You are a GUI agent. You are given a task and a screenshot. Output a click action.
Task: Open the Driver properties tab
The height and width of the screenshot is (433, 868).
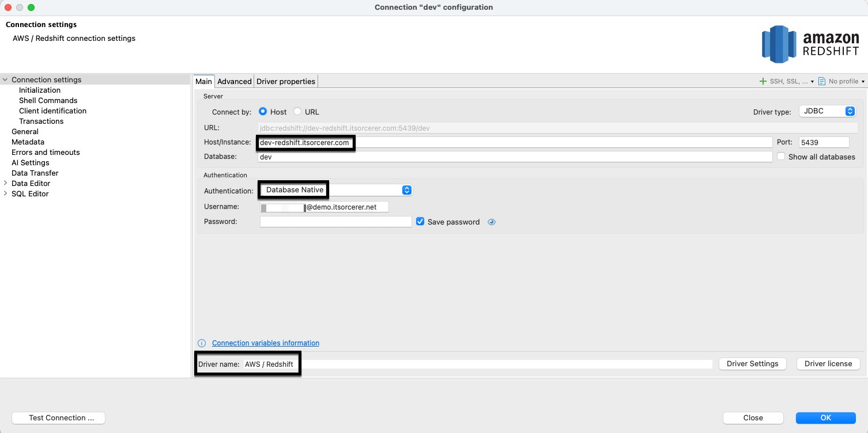coord(285,81)
